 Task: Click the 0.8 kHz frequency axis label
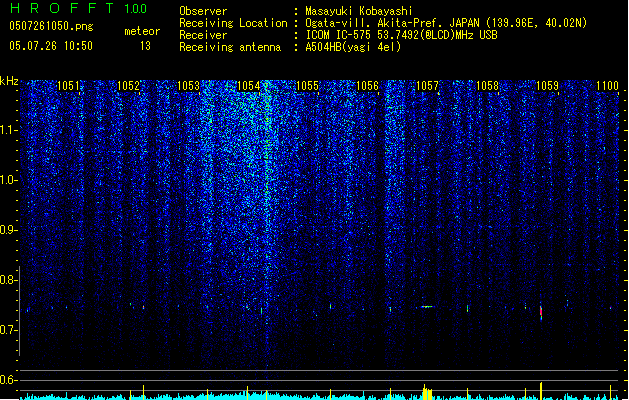[x=9, y=280]
